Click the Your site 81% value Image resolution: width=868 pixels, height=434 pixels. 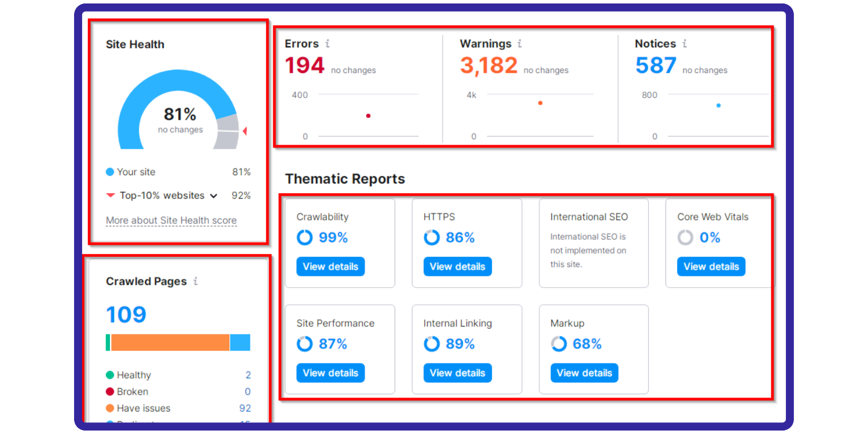[x=241, y=172]
